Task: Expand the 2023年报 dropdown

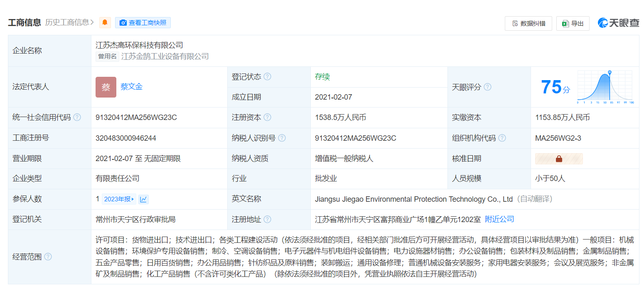Action: [119, 199]
